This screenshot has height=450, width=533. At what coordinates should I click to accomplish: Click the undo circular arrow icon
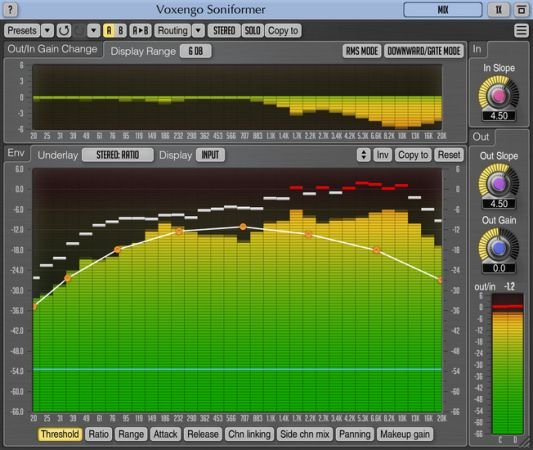(64, 31)
